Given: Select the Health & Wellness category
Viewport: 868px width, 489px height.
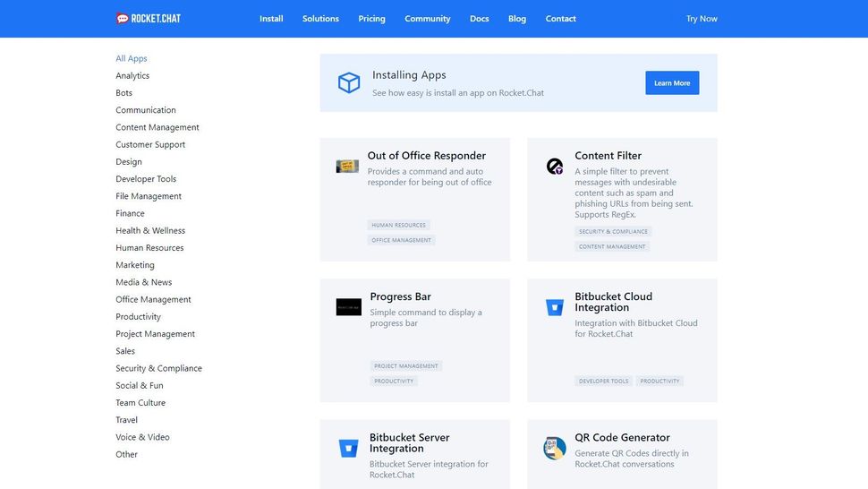Looking at the screenshot, I should (x=150, y=230).
